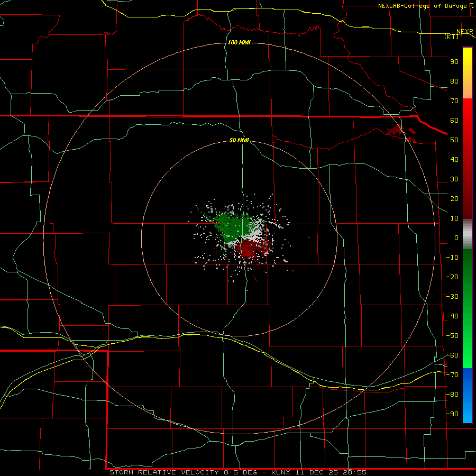
Task: Select the "-30" scale label
Action: tap(452, 297)
